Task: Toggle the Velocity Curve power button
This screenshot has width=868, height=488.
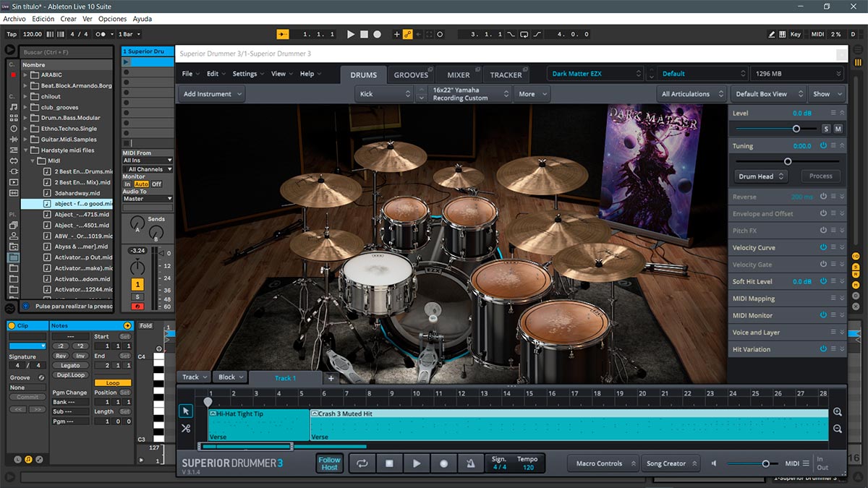Action: point(823,247)
